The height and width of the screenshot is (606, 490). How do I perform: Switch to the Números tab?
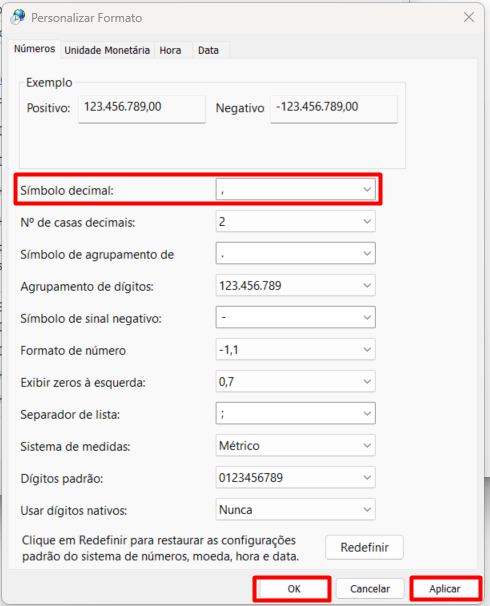coord(34,49)
